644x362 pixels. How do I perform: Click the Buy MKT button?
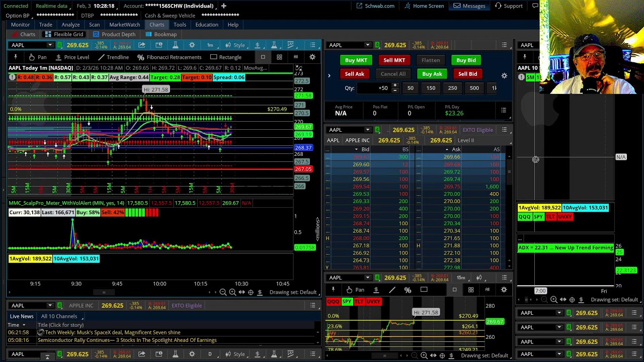click(356, 60)
